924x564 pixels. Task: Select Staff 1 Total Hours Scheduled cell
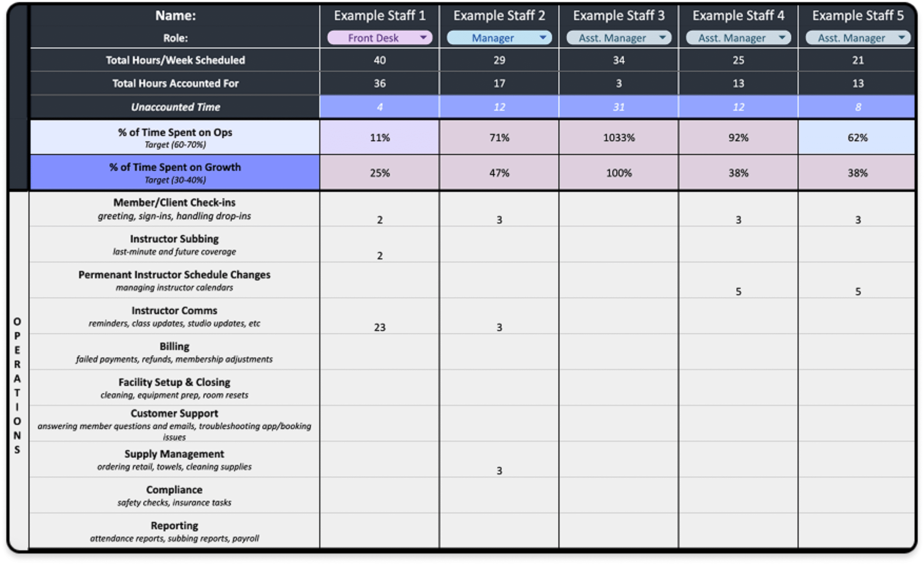pyautogui.click(x=379, y=60)
